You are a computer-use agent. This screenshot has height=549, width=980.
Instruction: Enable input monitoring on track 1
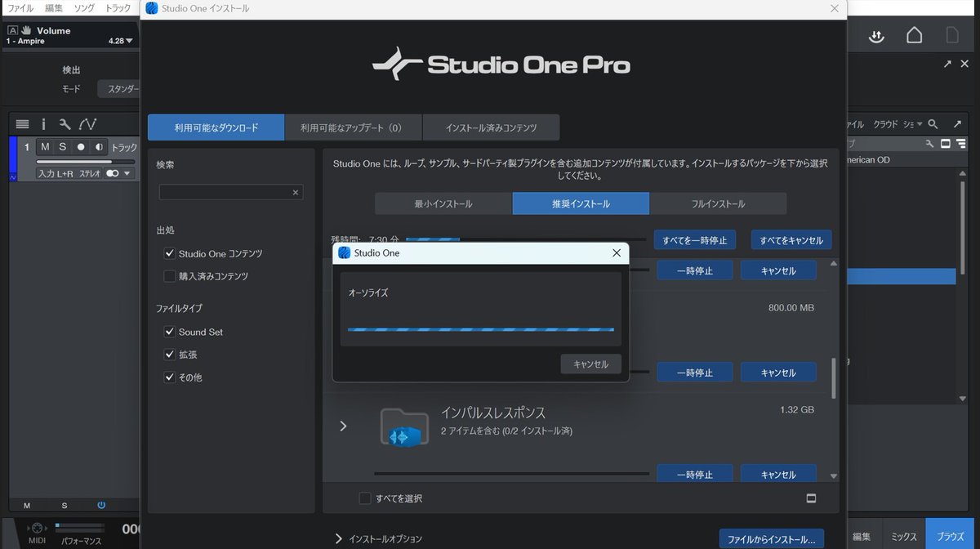[99, 147]
